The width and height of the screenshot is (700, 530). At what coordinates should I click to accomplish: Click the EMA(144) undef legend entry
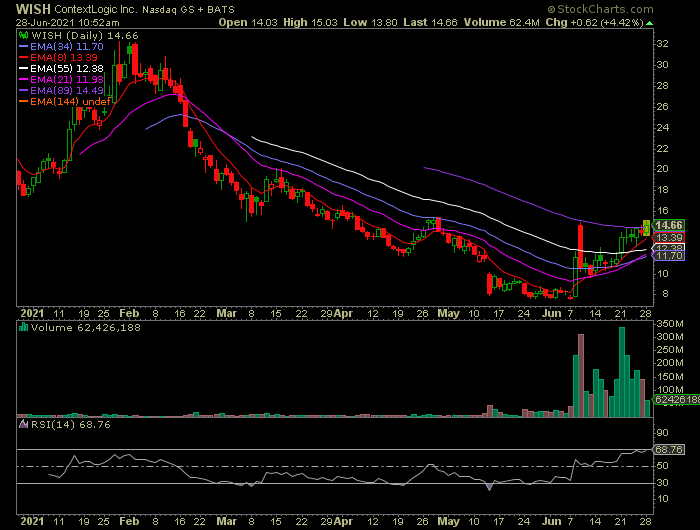(70, 102)
